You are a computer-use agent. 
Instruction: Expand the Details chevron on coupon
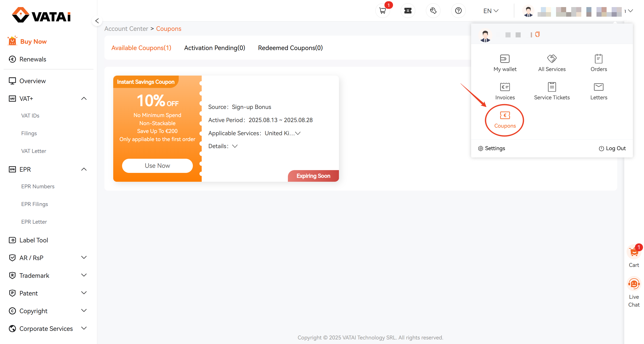(235, 146)
